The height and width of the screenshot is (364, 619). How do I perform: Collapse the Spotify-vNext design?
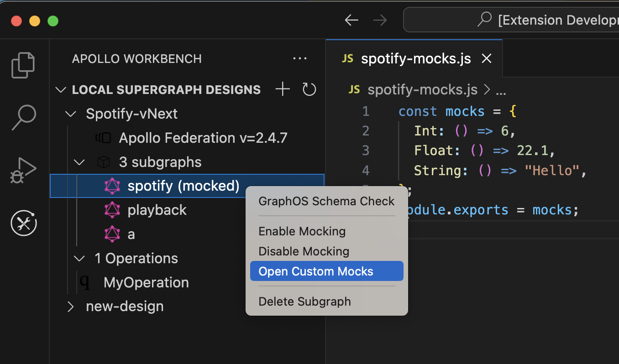71,114
